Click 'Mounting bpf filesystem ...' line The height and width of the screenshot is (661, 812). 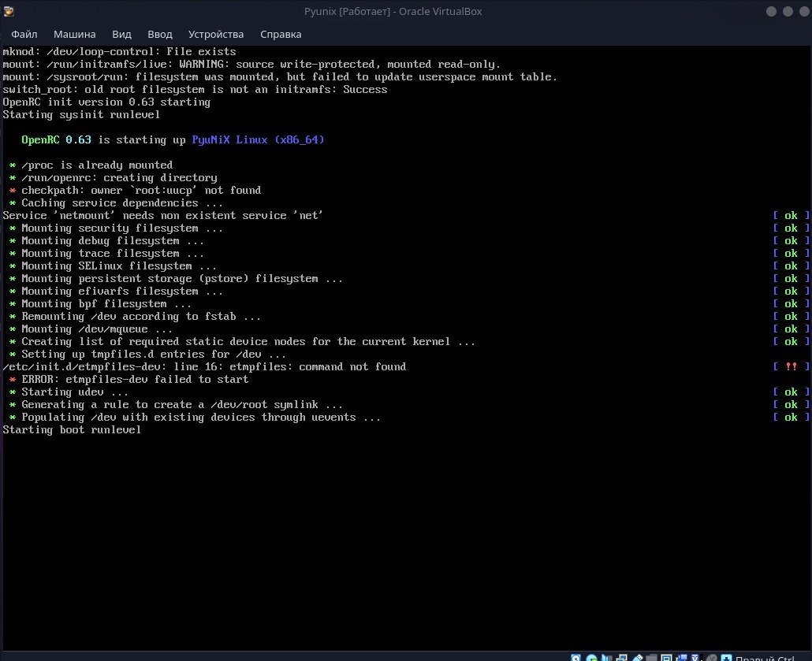(x=106, y=304)
